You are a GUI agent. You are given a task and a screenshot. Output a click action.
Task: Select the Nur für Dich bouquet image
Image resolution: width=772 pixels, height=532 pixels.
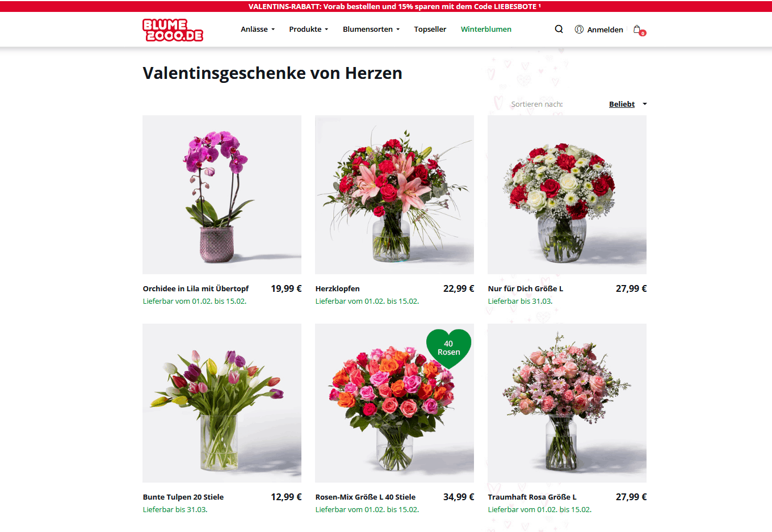pyautogui.click(x=567, y=195)
